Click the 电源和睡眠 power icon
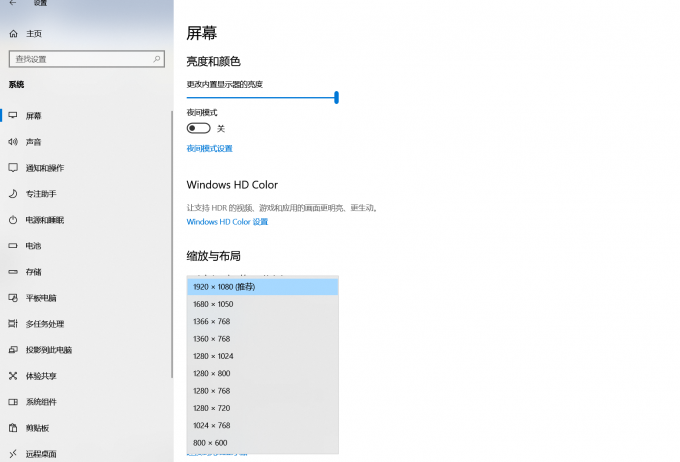Viewport: 680px width, 462px height. point(13,220)
